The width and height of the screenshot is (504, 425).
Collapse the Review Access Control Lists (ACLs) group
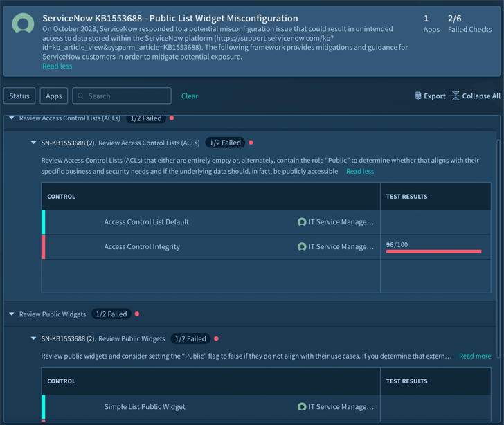12,118
